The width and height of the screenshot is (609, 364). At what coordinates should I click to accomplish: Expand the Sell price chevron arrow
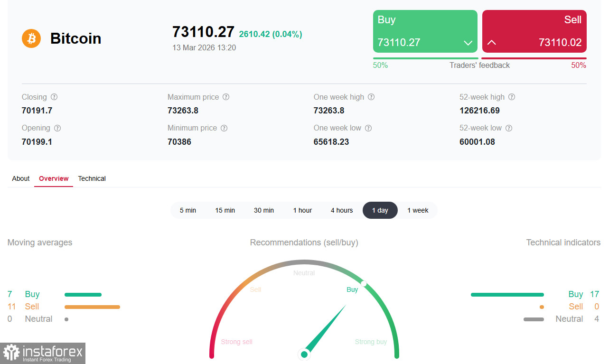click(492, 42)
